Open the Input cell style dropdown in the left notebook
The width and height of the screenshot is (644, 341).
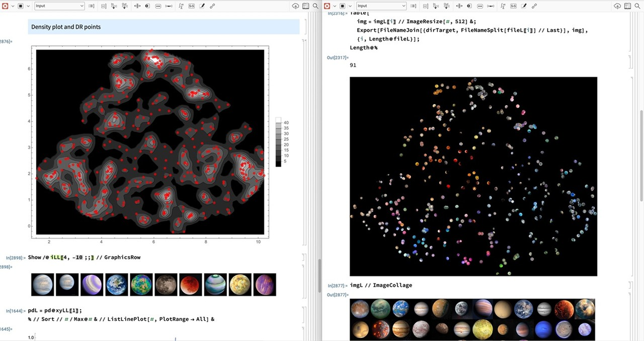(x=59, y=6)
